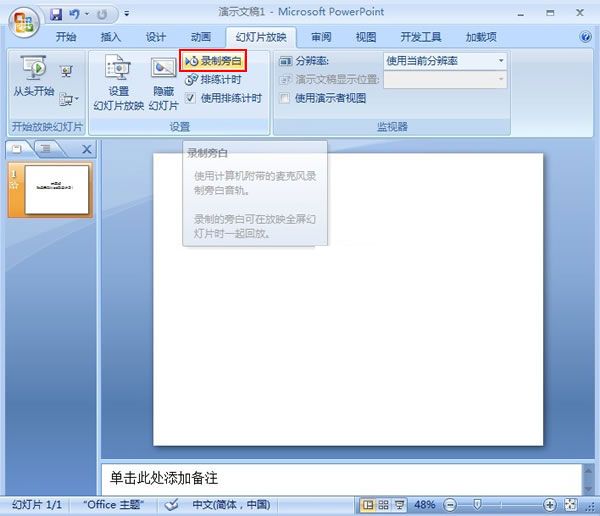Switch to slides thumbnail pane tab

point(17,149)
